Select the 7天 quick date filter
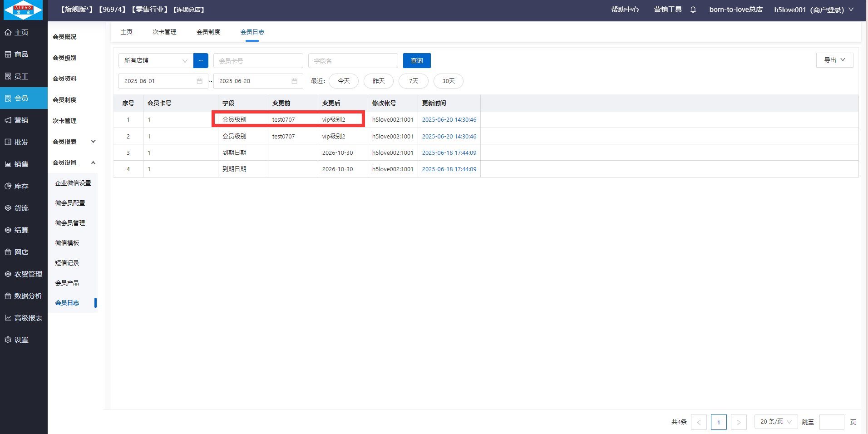Screen dimensions: 868x434 pyautogui.click(x=413, y=81)
